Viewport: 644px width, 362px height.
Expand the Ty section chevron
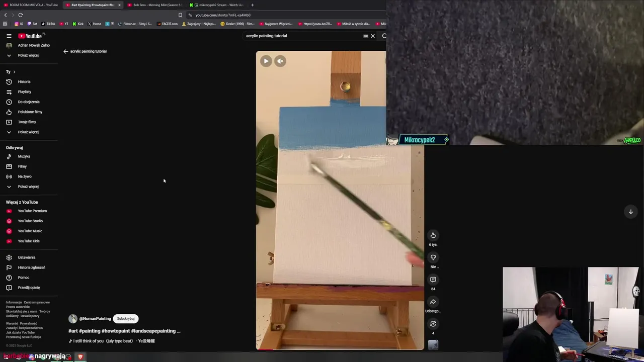(x=14, y=72)
